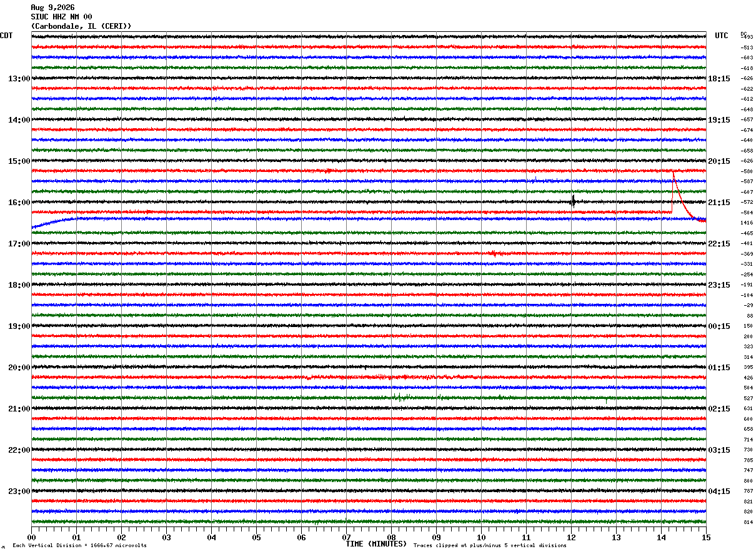This screenshot has height=554, width=756.
Task: Select the Aug 9,2026 date text
Action: [x=52, y=8]
